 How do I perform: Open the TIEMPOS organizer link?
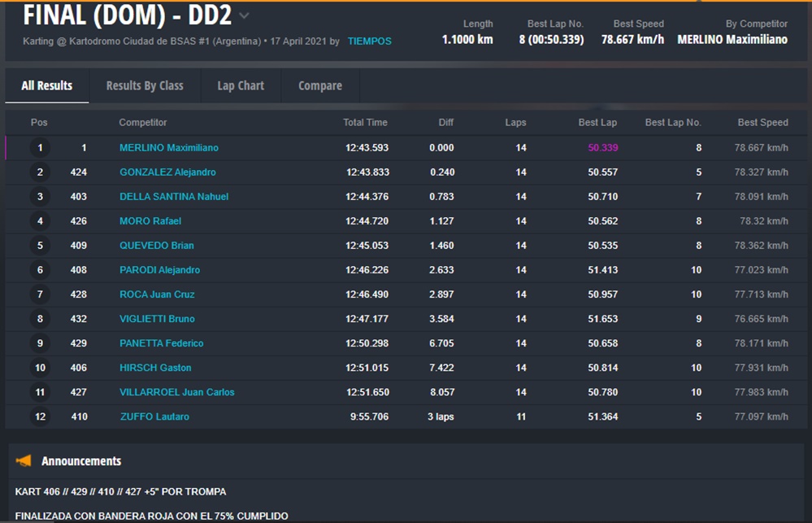coord(369,41)
